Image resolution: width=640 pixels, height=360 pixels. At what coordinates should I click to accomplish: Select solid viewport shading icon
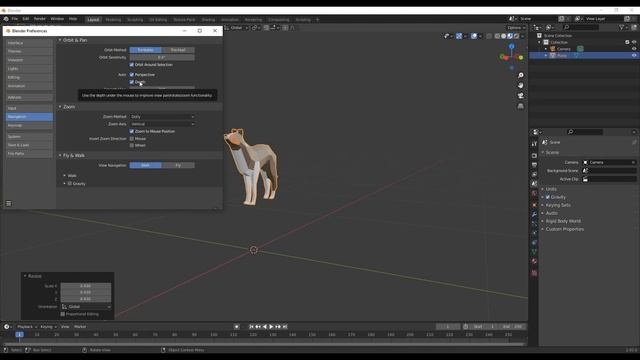[x=504, y=36]
